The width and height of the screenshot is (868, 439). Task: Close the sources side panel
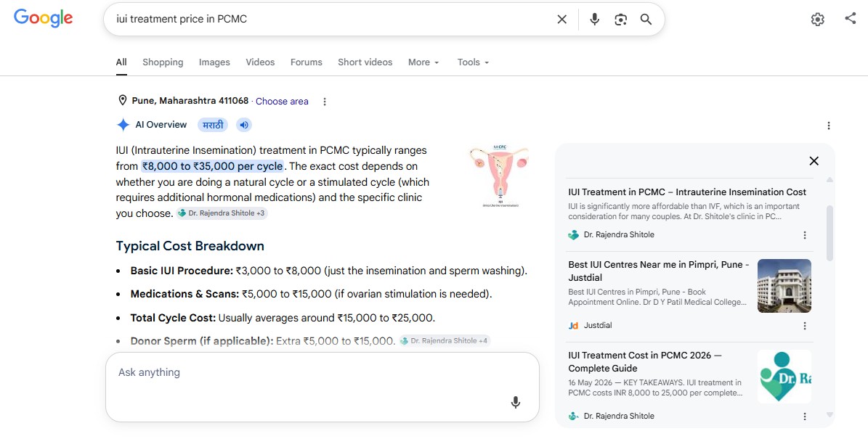[x=814, y=161]
